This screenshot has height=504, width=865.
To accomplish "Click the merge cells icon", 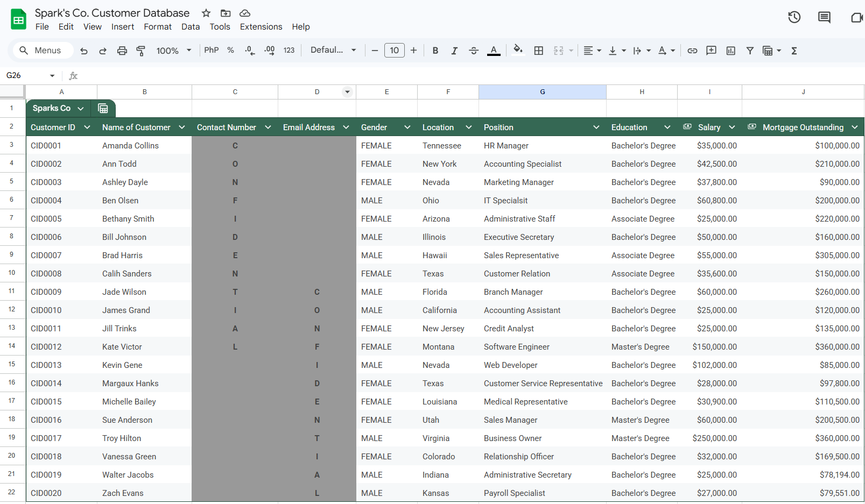I will [x=559, y=51].
